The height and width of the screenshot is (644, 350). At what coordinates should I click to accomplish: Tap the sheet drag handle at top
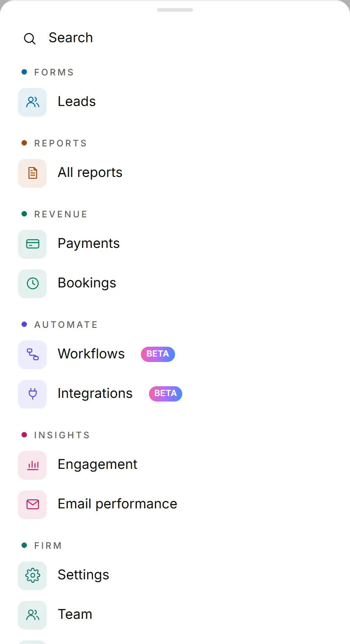tap(175, 10)
